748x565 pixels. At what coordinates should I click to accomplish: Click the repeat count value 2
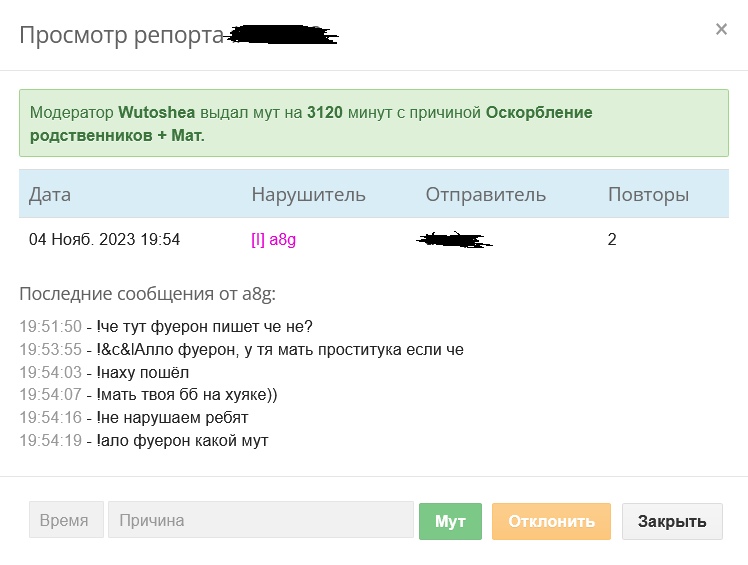[x=613, y=240]
